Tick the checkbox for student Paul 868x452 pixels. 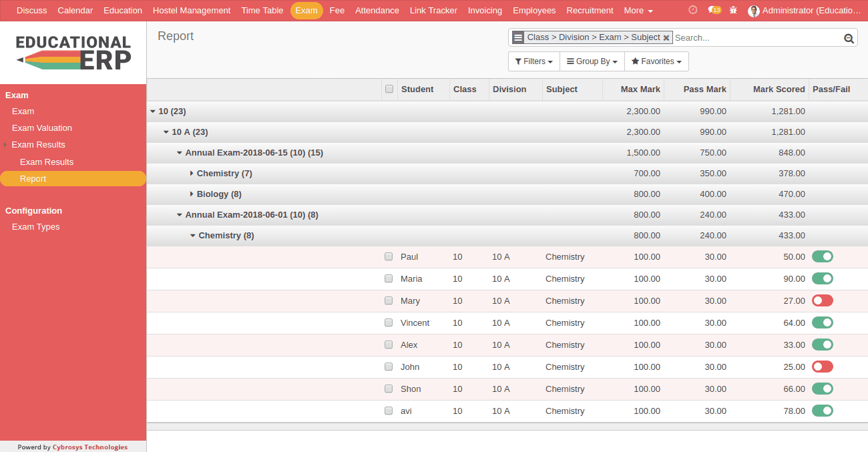click(389, 256)
